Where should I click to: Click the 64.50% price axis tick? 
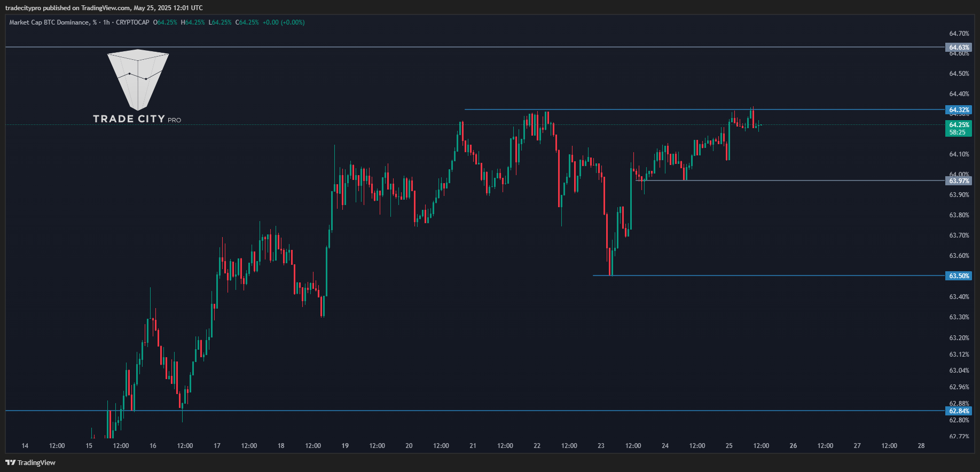click(959, 74)
